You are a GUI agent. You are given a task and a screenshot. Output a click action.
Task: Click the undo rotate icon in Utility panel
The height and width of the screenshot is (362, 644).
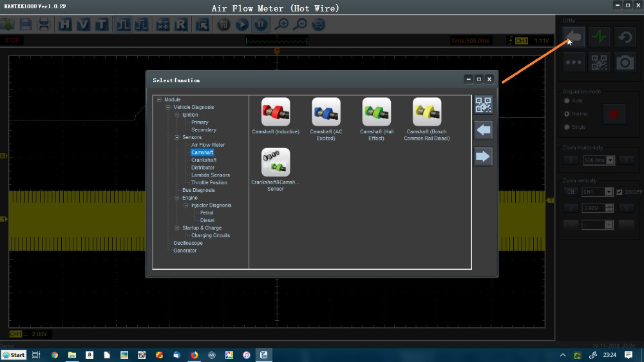[625, 37]
